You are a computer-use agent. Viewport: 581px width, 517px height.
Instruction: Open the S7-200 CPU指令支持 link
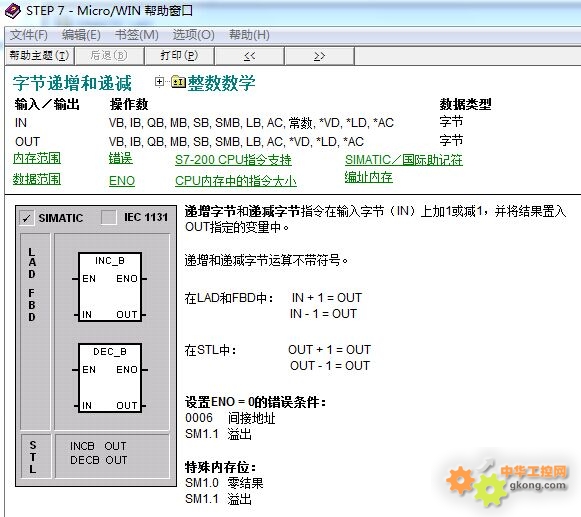coord(233,160)
